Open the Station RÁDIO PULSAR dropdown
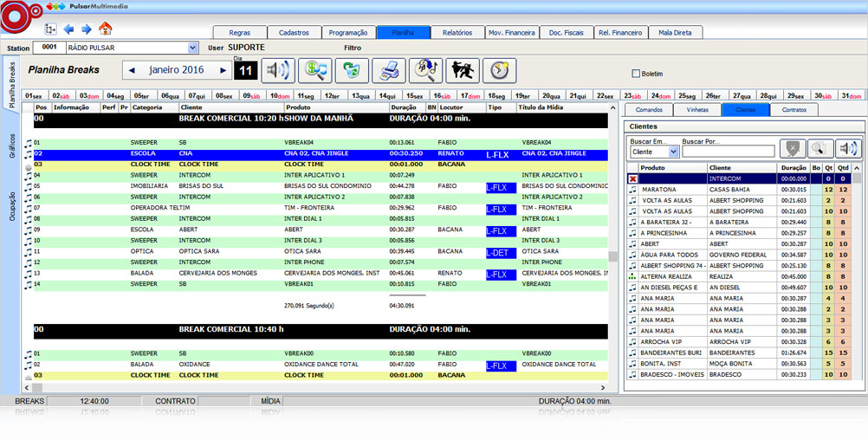Image resolution: width=868 pixels, height=440 pixels. click(x=192, y=48)
